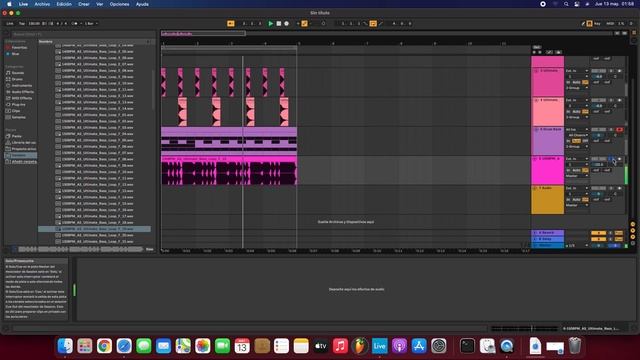
Task: Open Master output dropdown of 6 130BPM_A
Action: pyautogui.click(x=577, y=176)
